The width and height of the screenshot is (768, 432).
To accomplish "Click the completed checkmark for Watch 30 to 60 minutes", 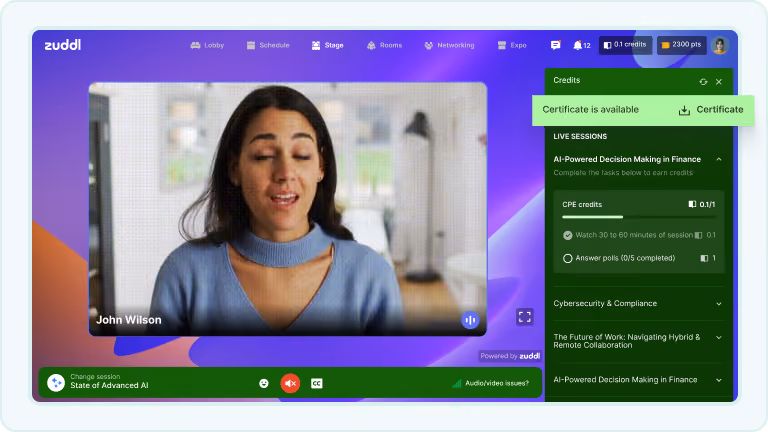I will pyautogui.click(x=568, y=235).
